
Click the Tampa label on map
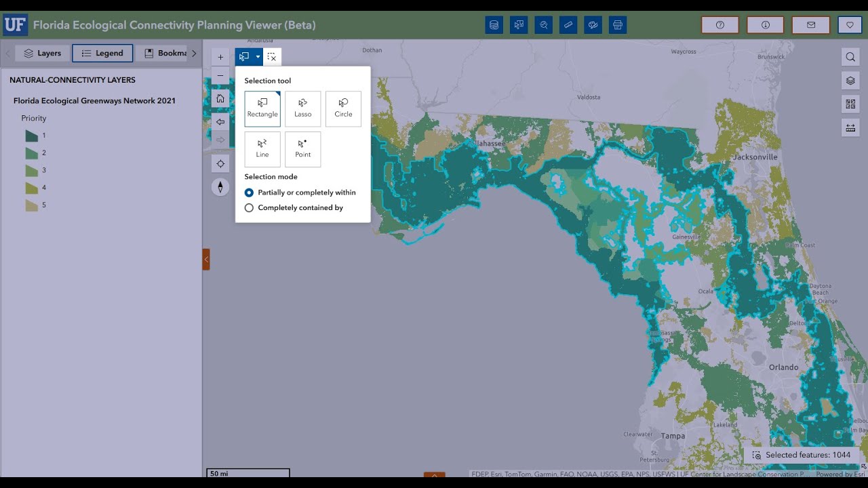click(673, 436)
